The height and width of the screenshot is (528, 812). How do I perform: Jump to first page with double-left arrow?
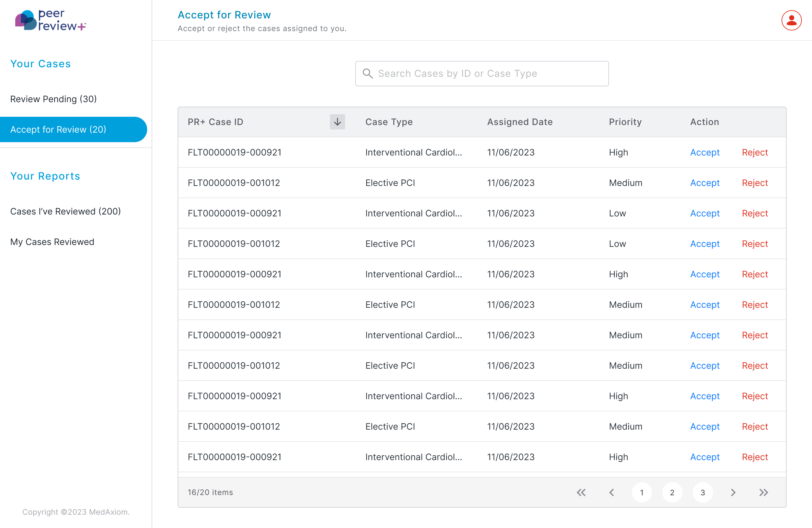581,492
